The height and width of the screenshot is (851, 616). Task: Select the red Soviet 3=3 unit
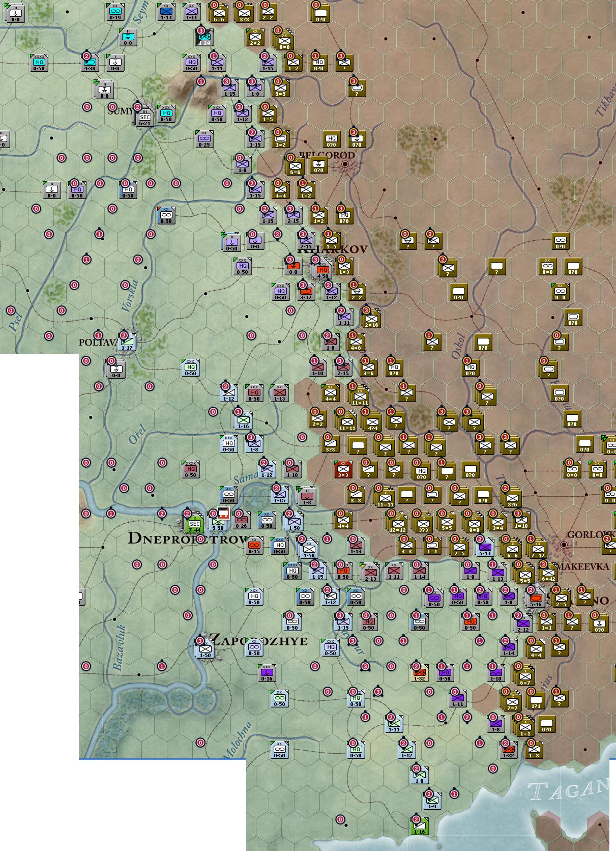pos(343,470)
